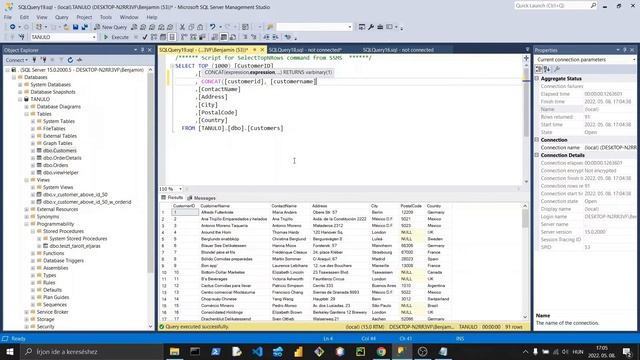Open the Query menu
The image size is (640, 360).
(62, 17)
